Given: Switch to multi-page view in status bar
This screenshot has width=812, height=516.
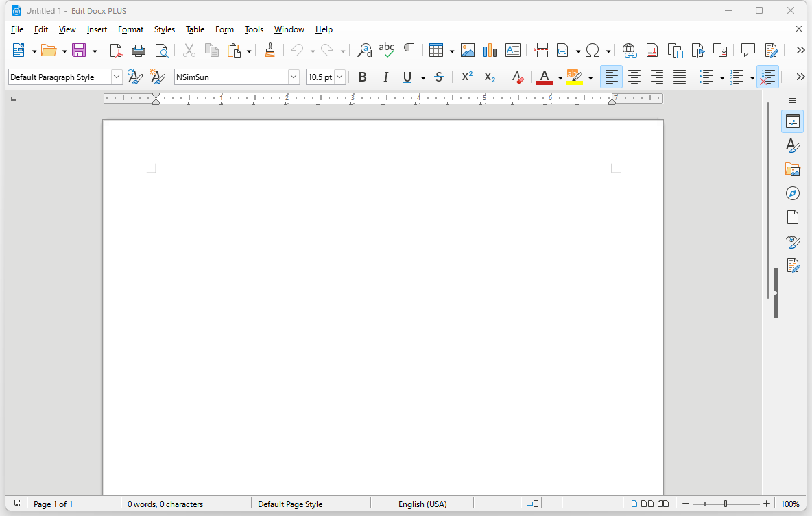Looking at the screenshot, I should [x=648, y=504].
